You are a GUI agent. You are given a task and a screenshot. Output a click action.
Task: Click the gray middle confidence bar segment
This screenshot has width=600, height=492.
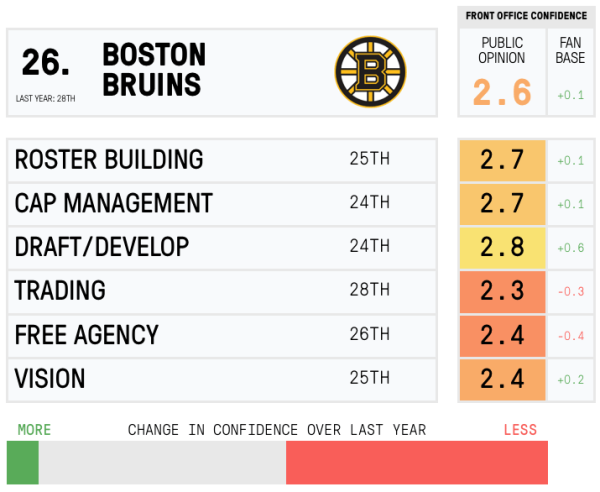pyautogui.click(x=162, y=463)
